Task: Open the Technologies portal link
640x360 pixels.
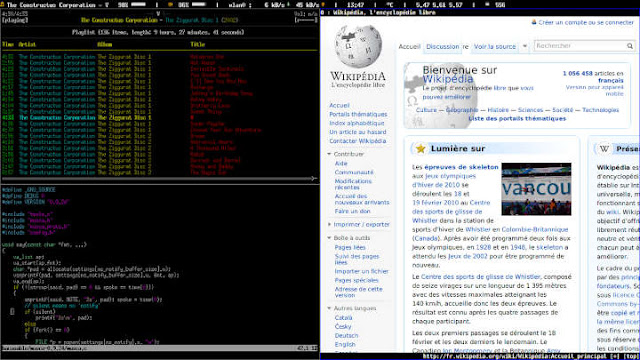Action: click(x=600, y=110)
